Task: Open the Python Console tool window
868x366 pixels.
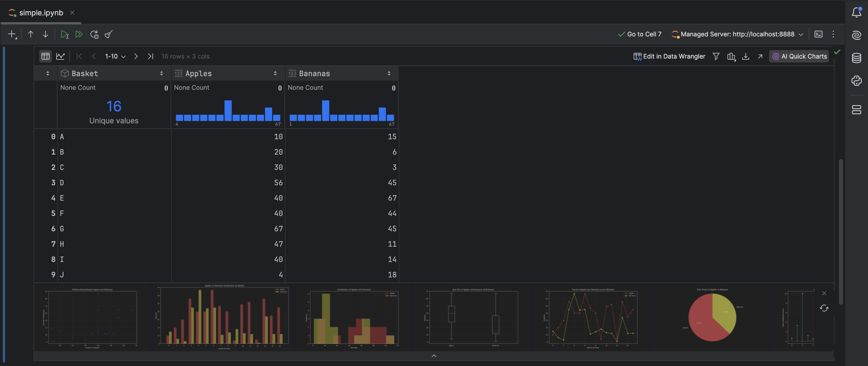Action: coord(856,81)
